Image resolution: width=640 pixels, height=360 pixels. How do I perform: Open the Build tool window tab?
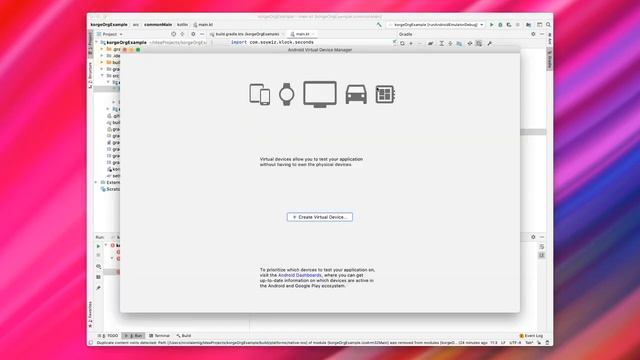pyautogui.click(x=184, y=336)
